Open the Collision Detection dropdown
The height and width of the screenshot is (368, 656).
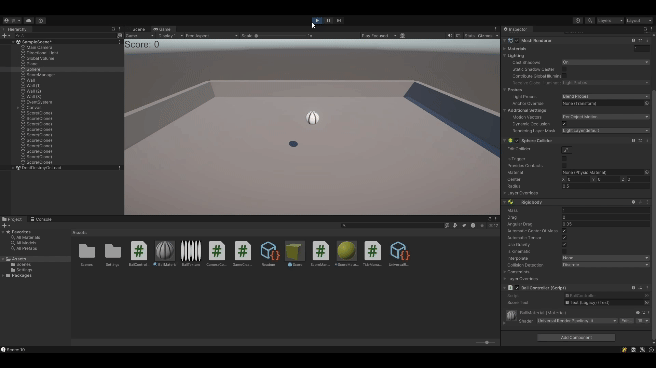(605, 265)
